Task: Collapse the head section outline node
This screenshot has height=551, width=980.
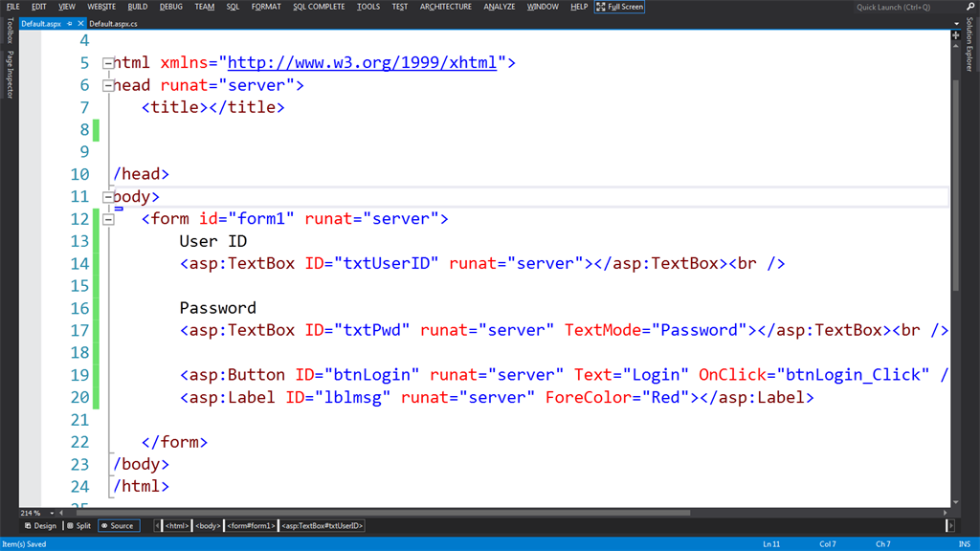Action: click(108, 85)
